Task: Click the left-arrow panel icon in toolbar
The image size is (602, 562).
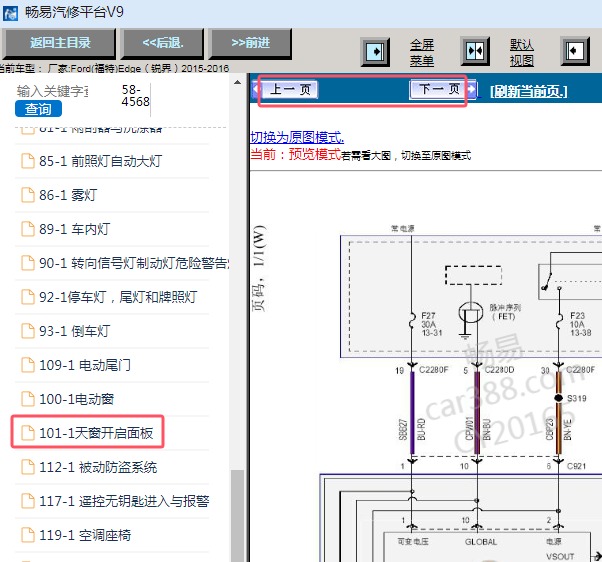Action: [x=575, y=51]
